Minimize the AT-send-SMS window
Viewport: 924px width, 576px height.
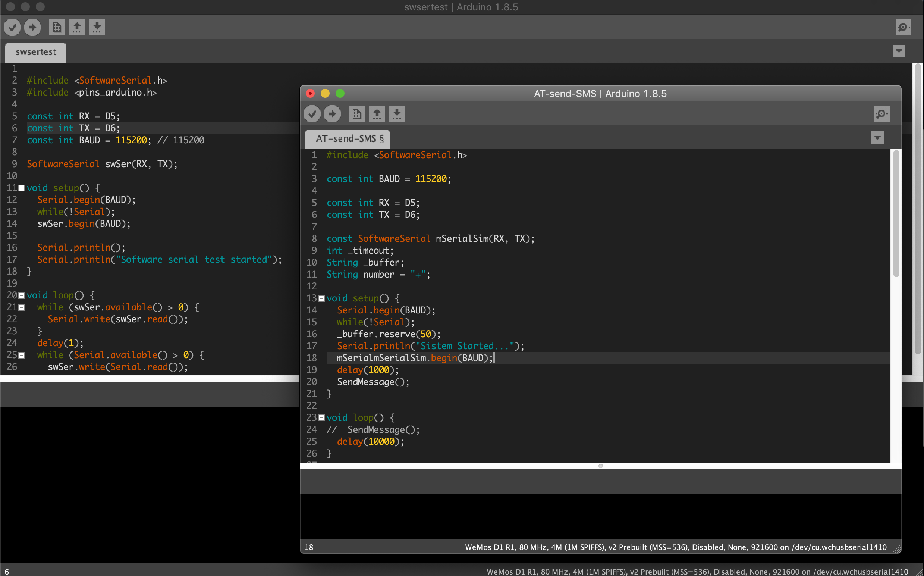click(325, 93)
